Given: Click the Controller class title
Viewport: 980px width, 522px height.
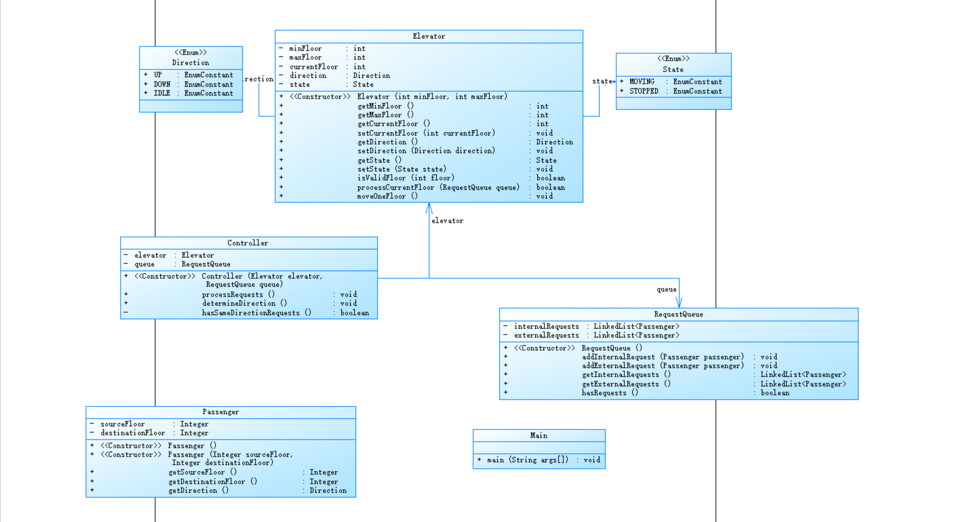Looking at the screenshot, I should point(248,243).
